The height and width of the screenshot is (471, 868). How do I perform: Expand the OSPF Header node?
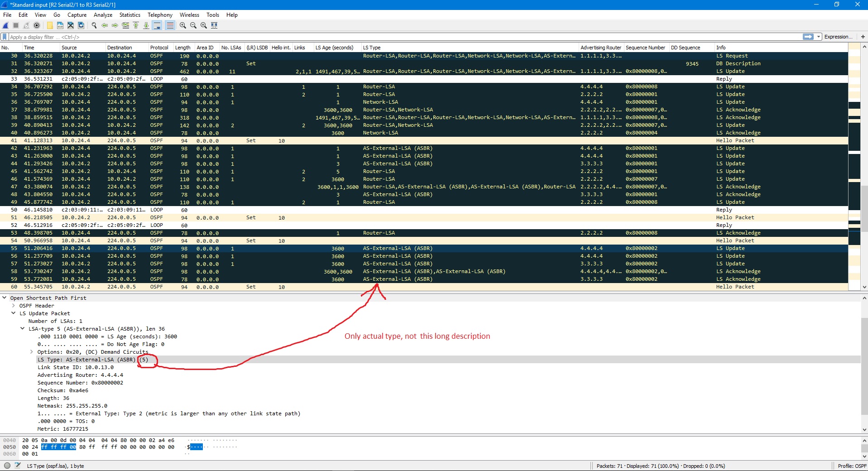click(x=14, y=306)
